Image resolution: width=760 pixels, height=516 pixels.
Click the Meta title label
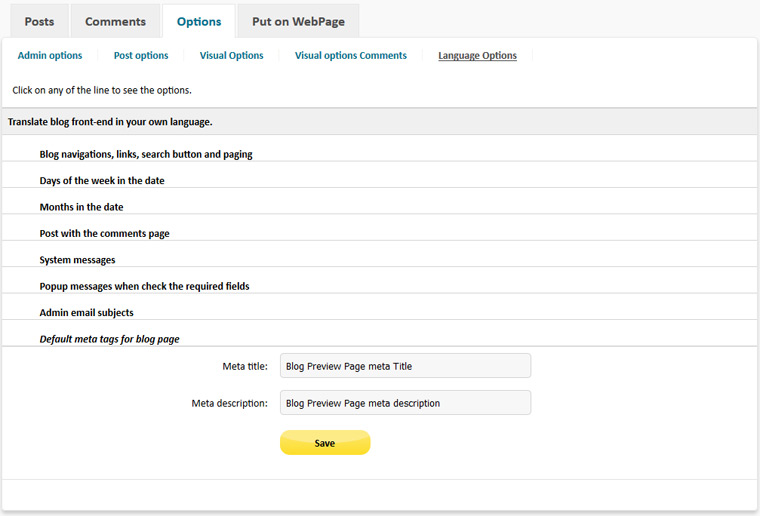(245, 366)
